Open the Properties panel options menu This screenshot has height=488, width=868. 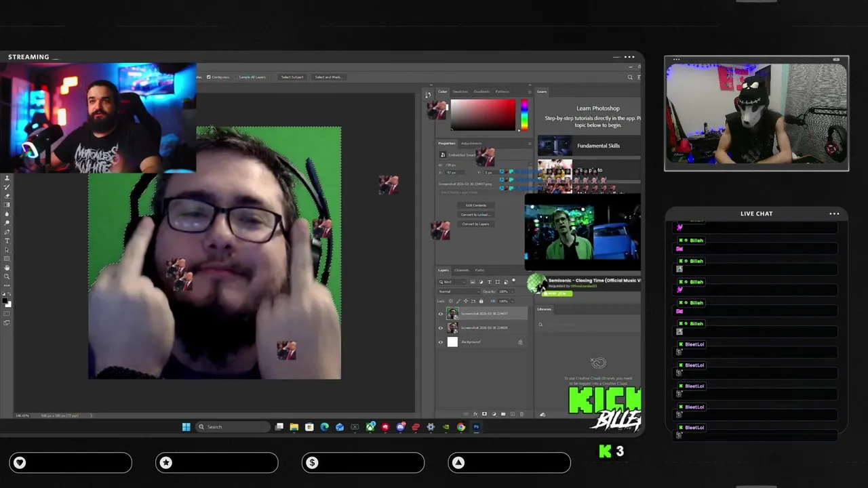point(530,143)
